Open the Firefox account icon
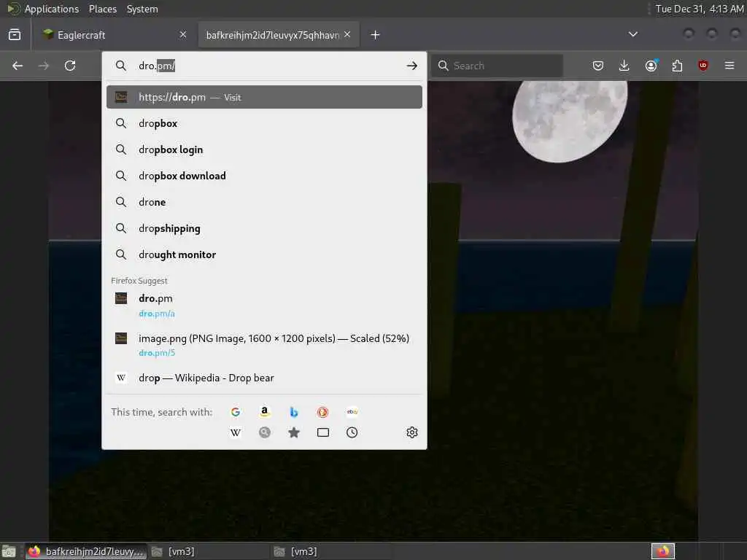This screenshot has width=747, height=560. click(x=651, y=66)
